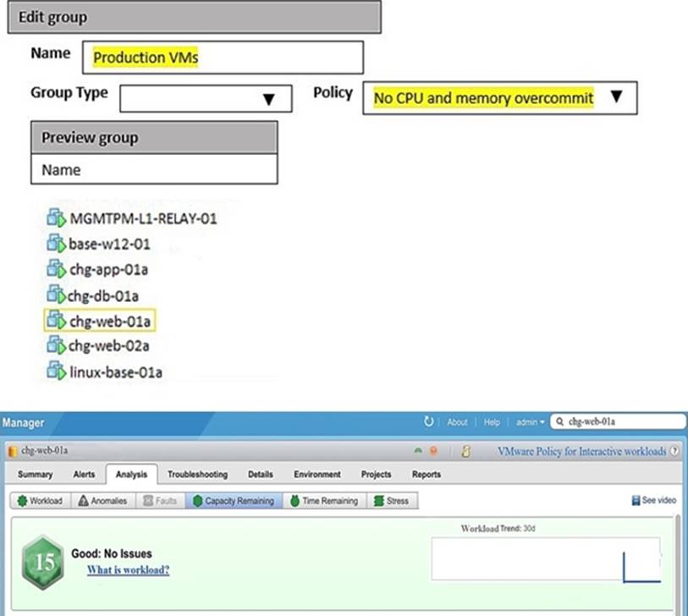Select chg-app-01a in the preview list
The height and width of the screenshot is (616, 688).
108,269
